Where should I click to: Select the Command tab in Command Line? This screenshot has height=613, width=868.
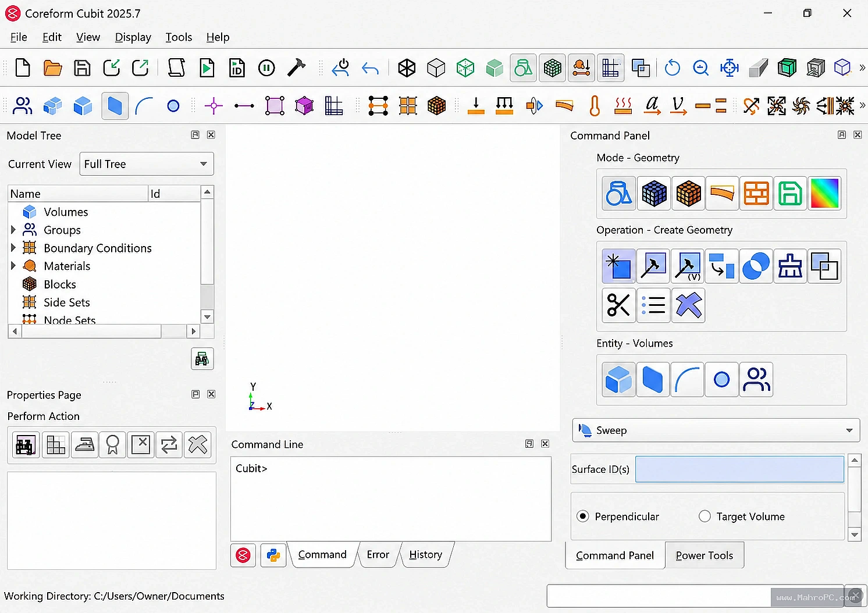click(x=322, y=555)
